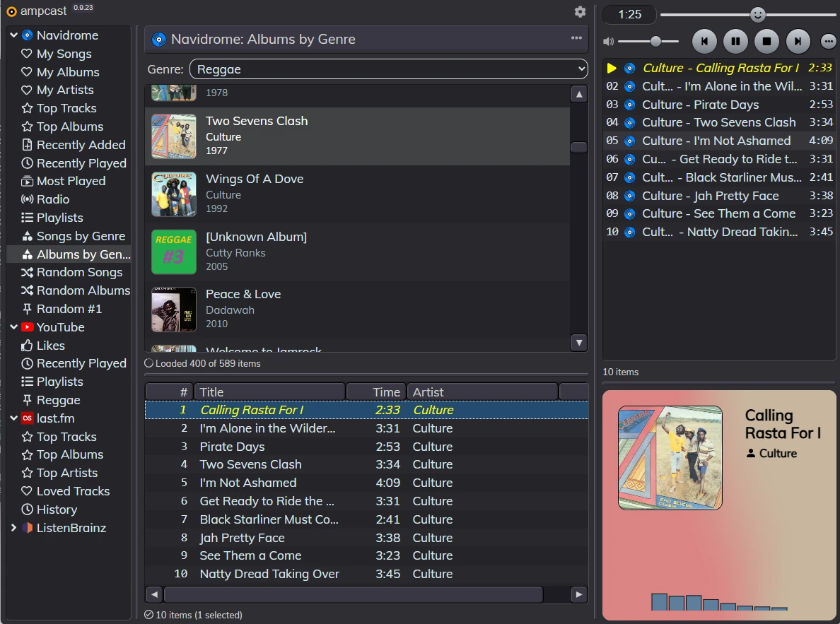Click the YouTube icon in the sidebar
This screenshot has width=840, height=624.
click(x=28, y=327)
